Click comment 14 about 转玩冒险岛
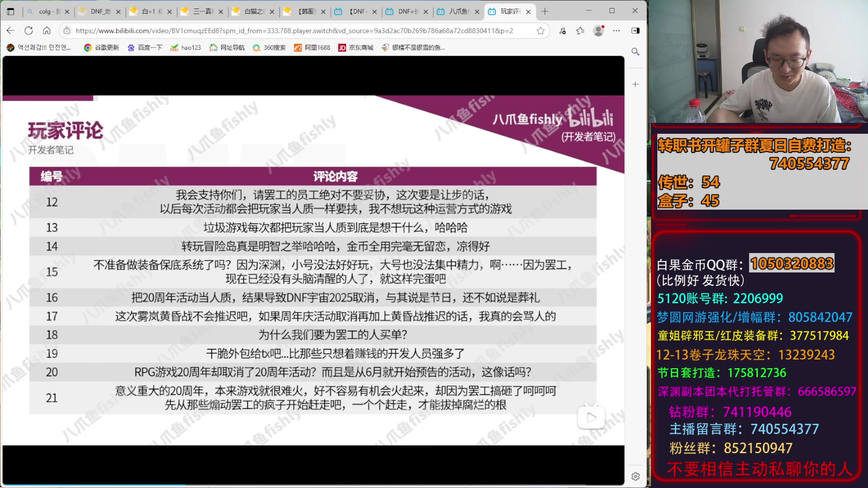Viewport: 868px width, 488px height. [335, 246]
